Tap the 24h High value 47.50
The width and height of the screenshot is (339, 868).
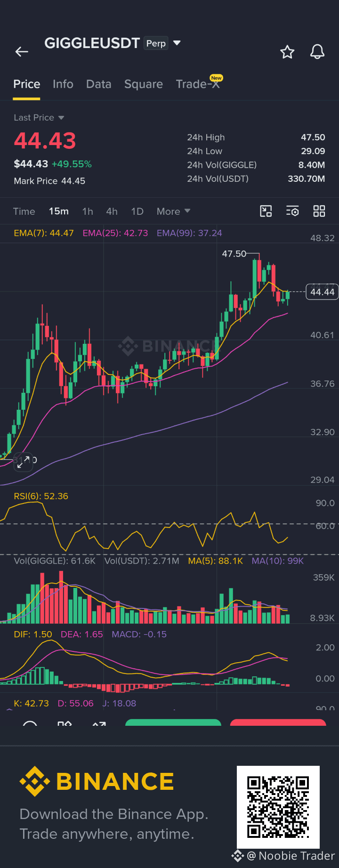pos(313,138)
